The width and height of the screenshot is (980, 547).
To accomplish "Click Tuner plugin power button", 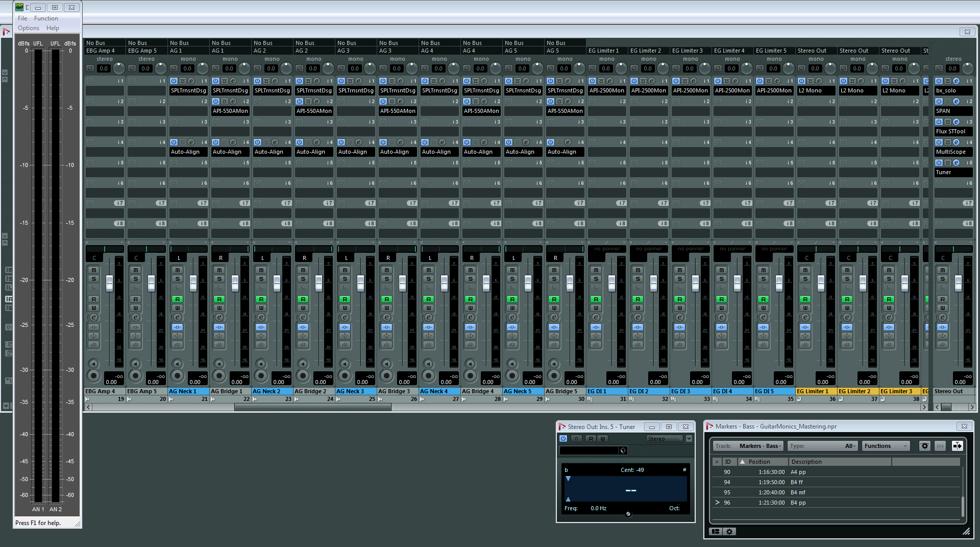I will pos(563,439).
